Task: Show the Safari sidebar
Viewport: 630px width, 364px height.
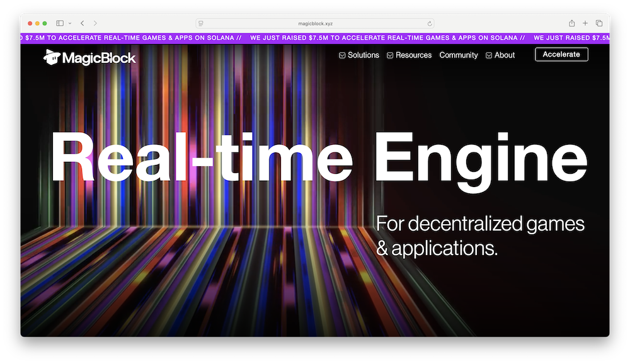Action: 60,23
